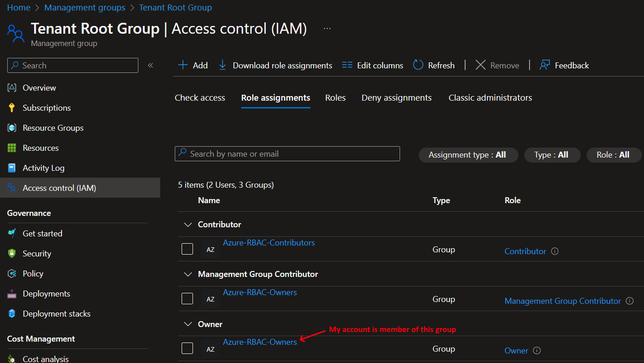This screenshot has height=363, width=644.
Task: Select the Role assignments tab
Action: click(x=276, y=97)
